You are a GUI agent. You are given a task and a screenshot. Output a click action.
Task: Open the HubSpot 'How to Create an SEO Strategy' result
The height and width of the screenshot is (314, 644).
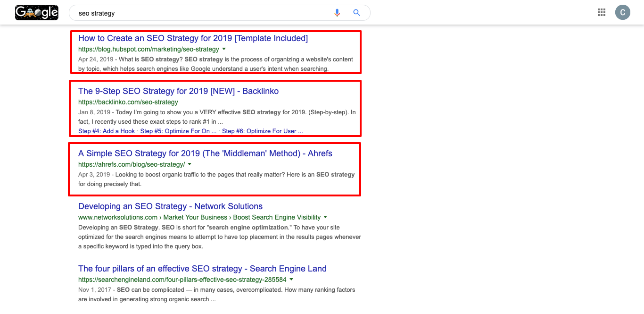pyautogui.click(x=193, y=38)
